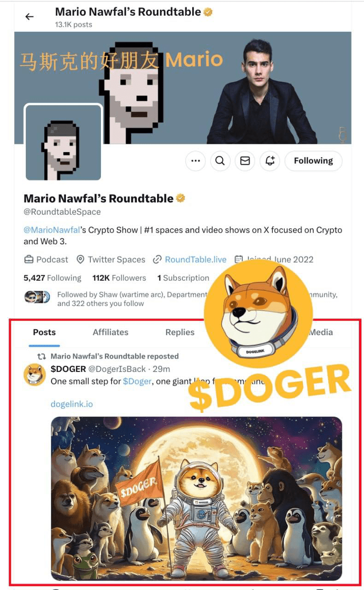
Task: Open the pixel-art profile avatar
Action: pos(63,142)
